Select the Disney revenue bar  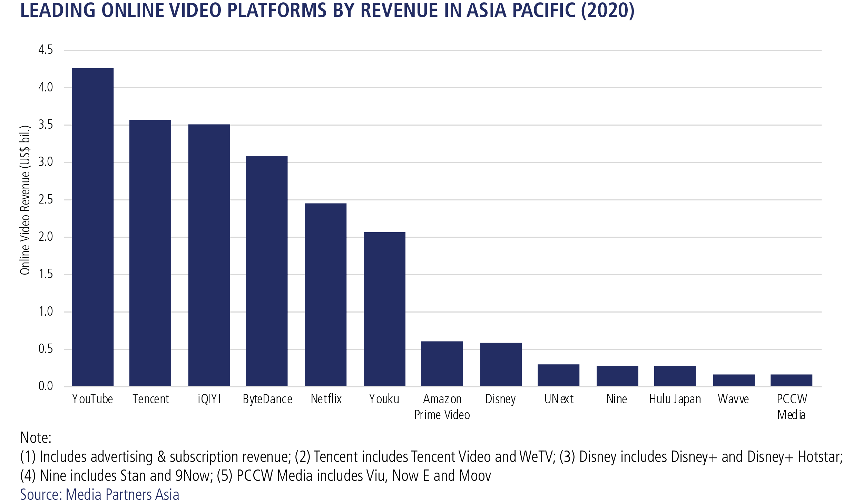coord(501,364)
